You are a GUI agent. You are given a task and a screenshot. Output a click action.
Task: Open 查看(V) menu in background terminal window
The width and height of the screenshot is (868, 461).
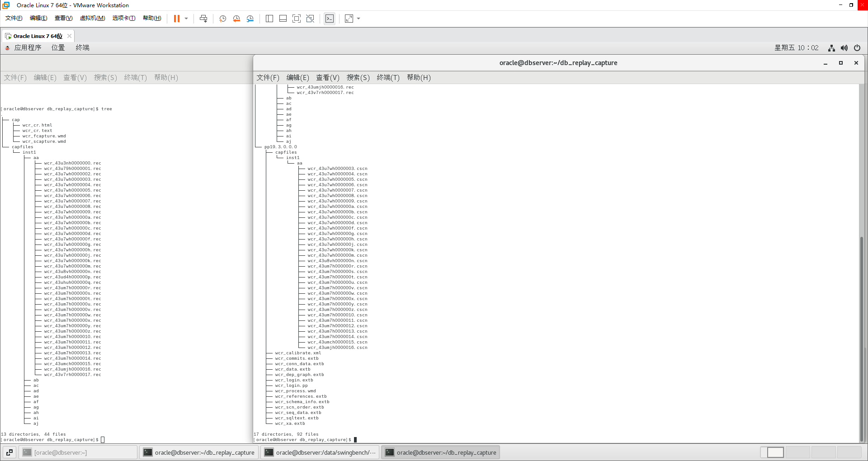click(75, 77)
